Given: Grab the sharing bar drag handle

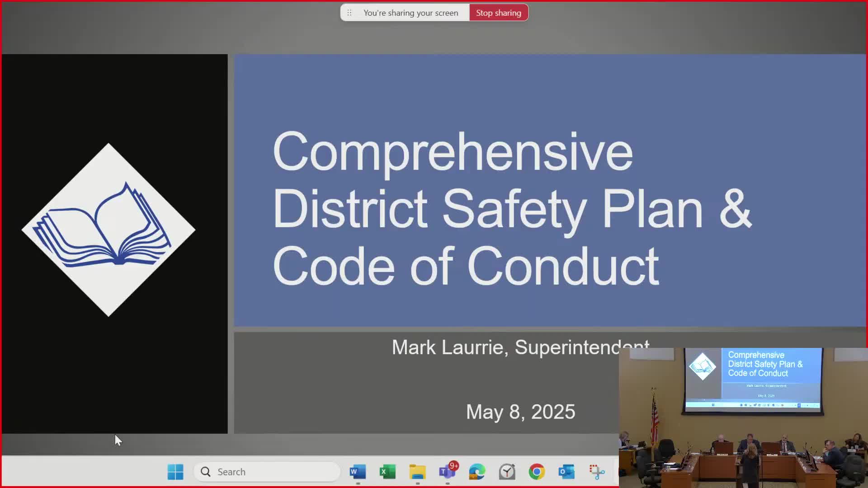Looking at the screenshot, I should pos(349,13).
